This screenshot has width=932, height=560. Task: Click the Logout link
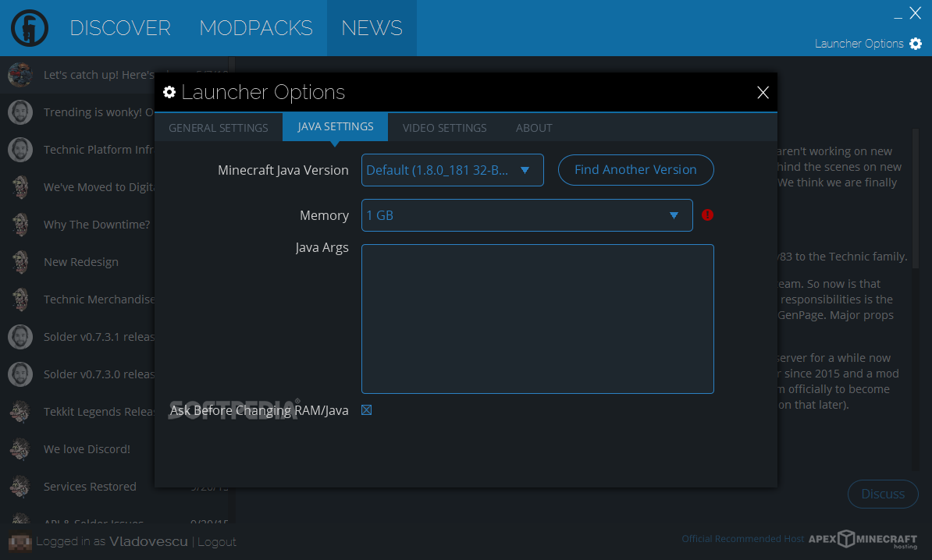(217, 541)
